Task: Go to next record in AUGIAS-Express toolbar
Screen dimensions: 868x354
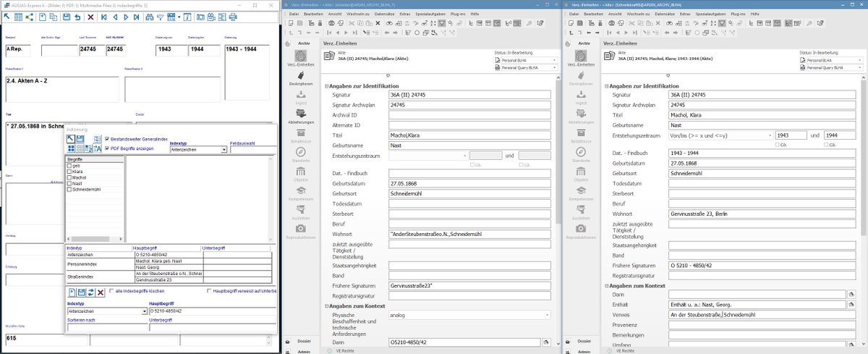Action: click(x=127, y=17)
